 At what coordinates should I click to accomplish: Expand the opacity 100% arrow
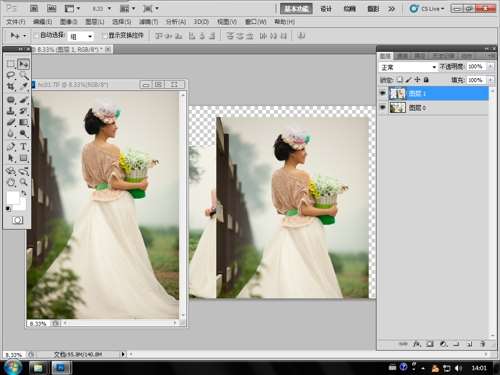click(x=490, y=67)
